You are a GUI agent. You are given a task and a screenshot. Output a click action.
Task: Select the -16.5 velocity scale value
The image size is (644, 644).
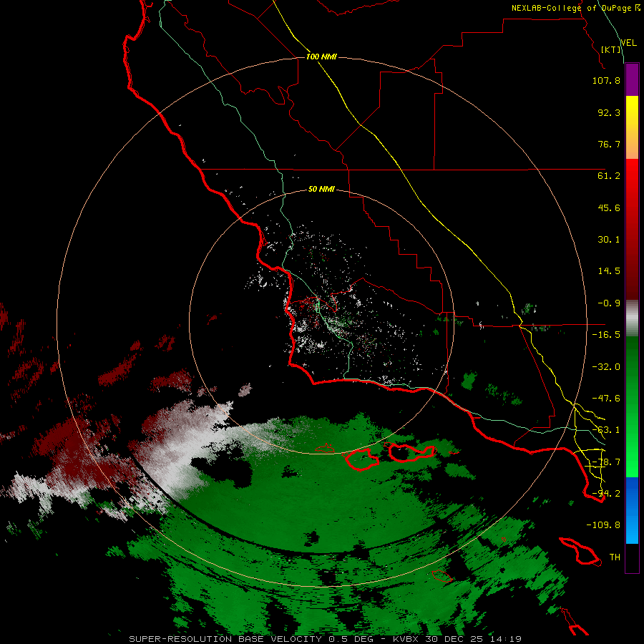pos(606,335)
